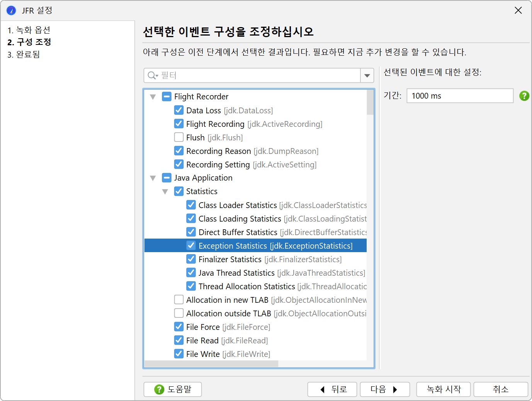The image size is (532, 401).
Task: Click the vertical scrollbar thumb of event tree
Action: pyautogui.click(x=370, y=102)
